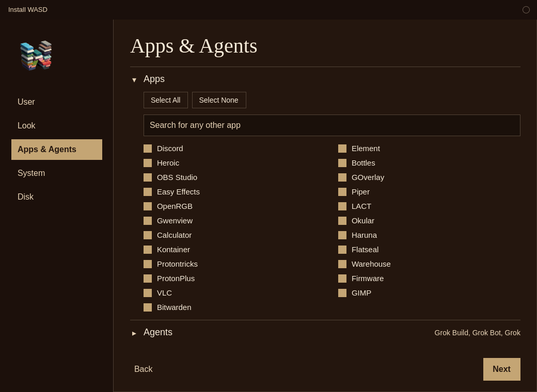Click the Select All button
This screenshot has width=537, height=392.
point(166,100)
